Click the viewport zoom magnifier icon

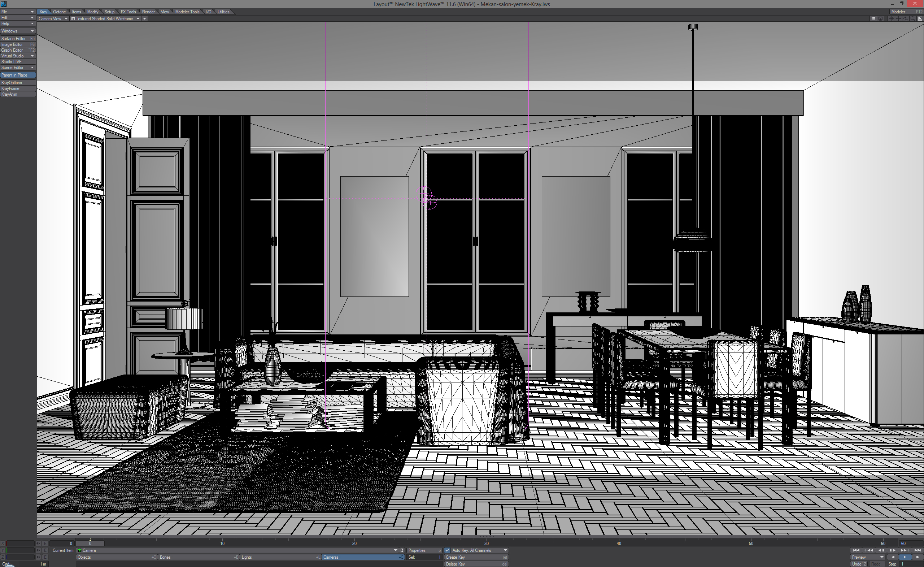913,19
